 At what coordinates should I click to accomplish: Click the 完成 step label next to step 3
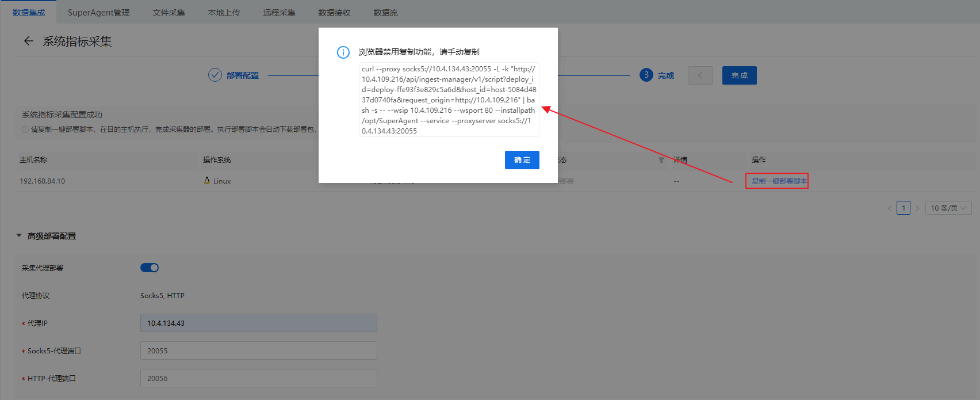click(x=666, y=75)
